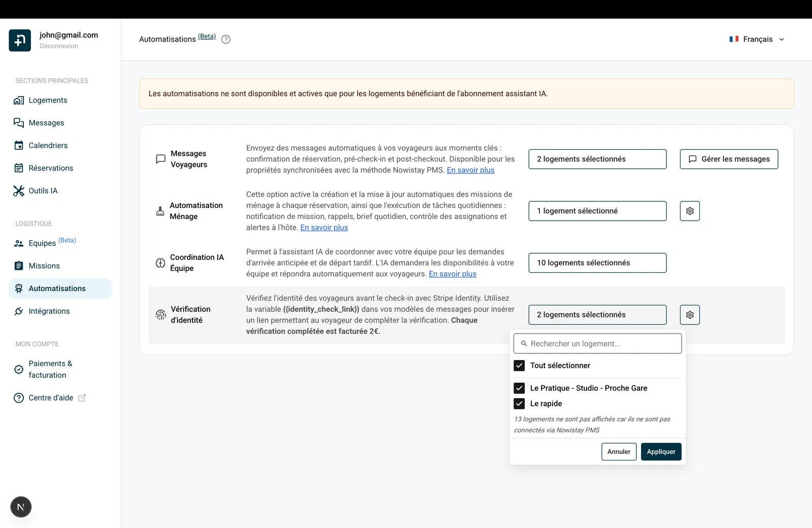Collapse the Vérification d'identité logements selector

point(597,315)
